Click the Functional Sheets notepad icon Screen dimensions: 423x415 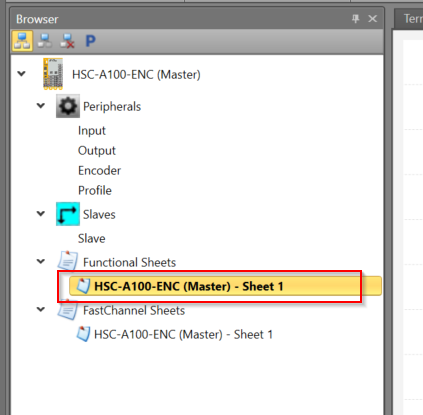(x=68, y=261)
